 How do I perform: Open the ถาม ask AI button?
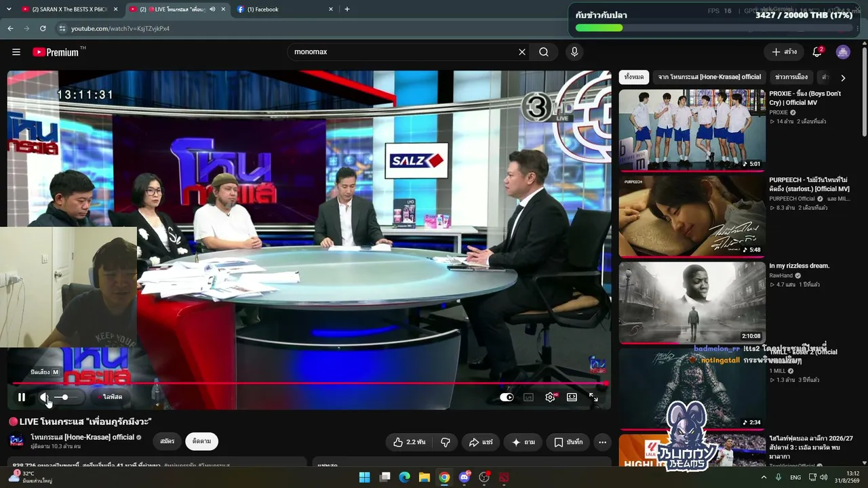[523, 442]
